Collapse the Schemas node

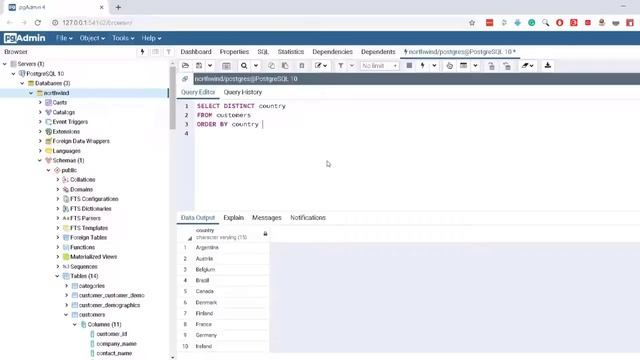point(40,160)
